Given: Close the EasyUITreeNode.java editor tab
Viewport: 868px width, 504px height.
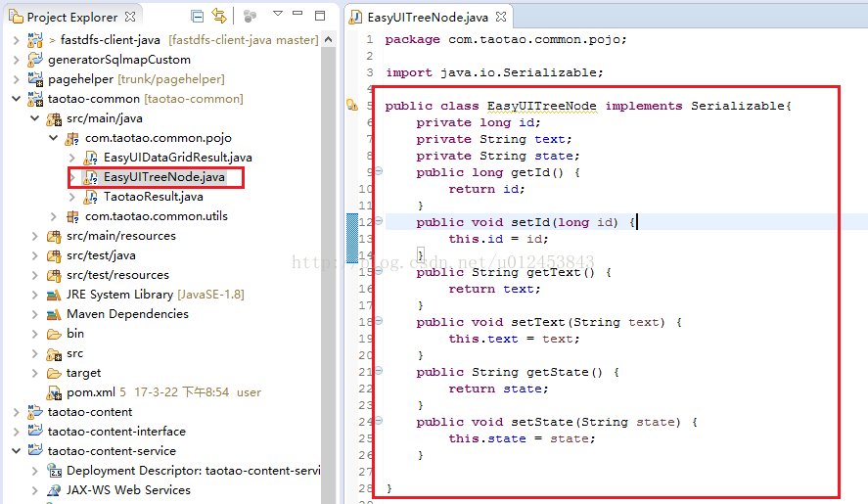Looking at the screenshot, I should click(501, 17).
